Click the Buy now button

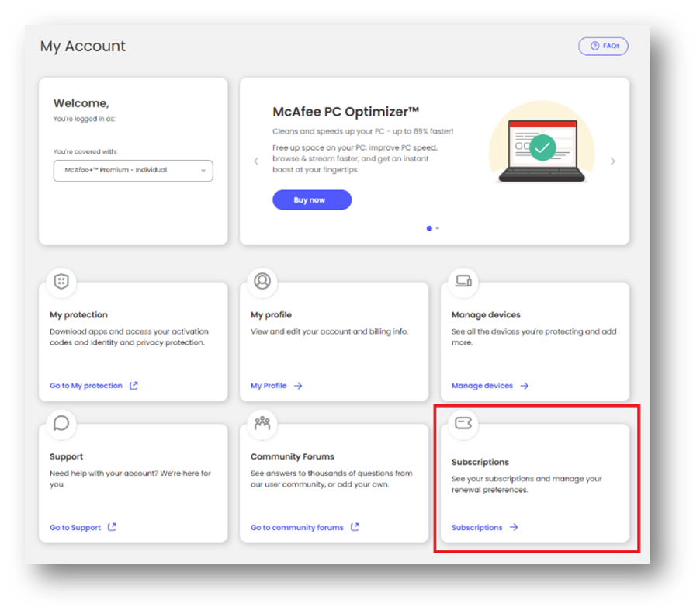pos(311,199)
